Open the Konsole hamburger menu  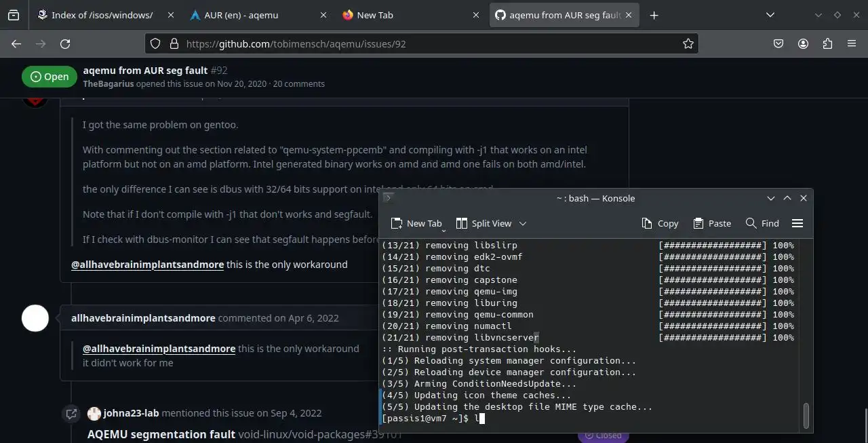pyautogui.click(x=797, y=223)
